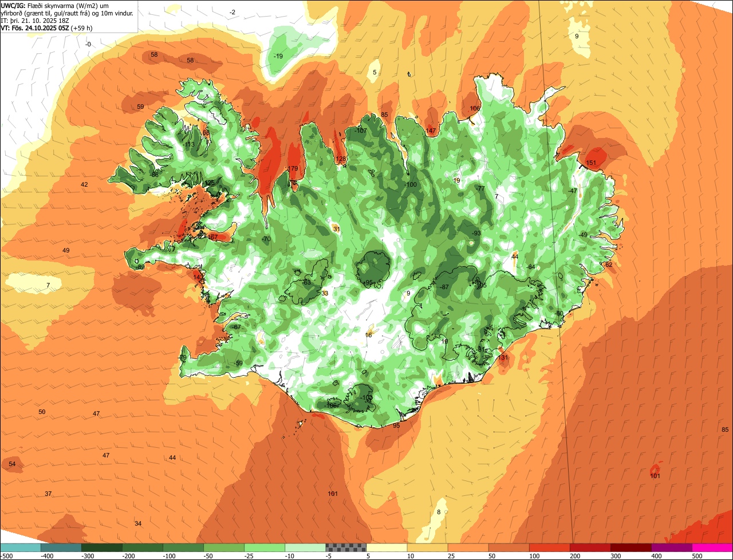Click the '-19' heat flux value
This screenshot has height=560, width=733.
(278, 57)
